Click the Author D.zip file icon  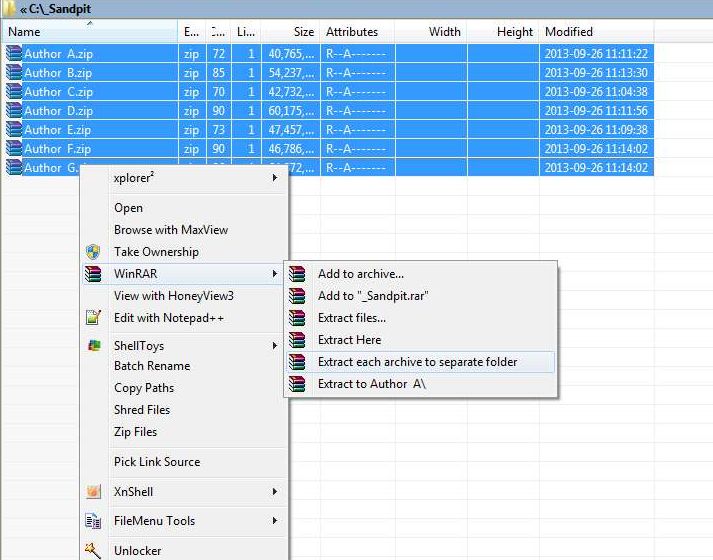[14, 111]
